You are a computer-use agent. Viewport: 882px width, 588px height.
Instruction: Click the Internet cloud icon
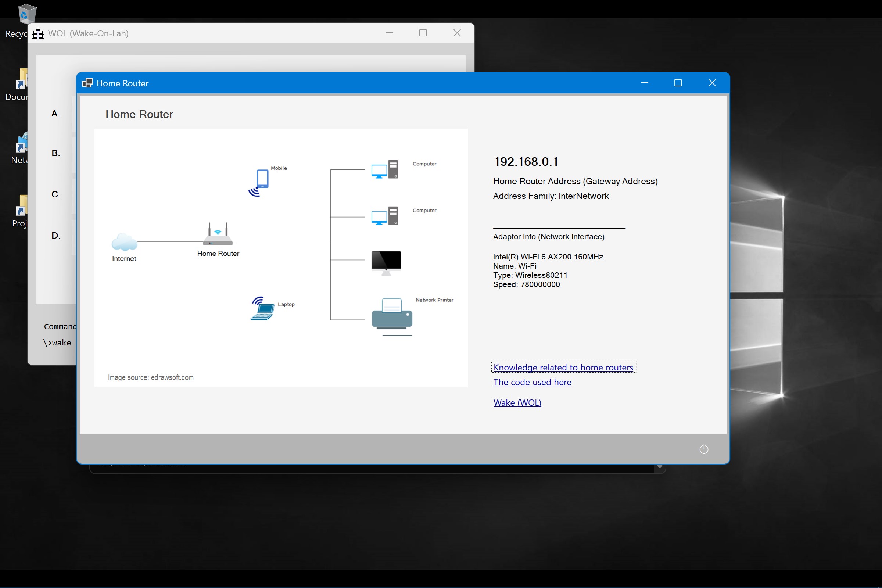click(125, 242)
